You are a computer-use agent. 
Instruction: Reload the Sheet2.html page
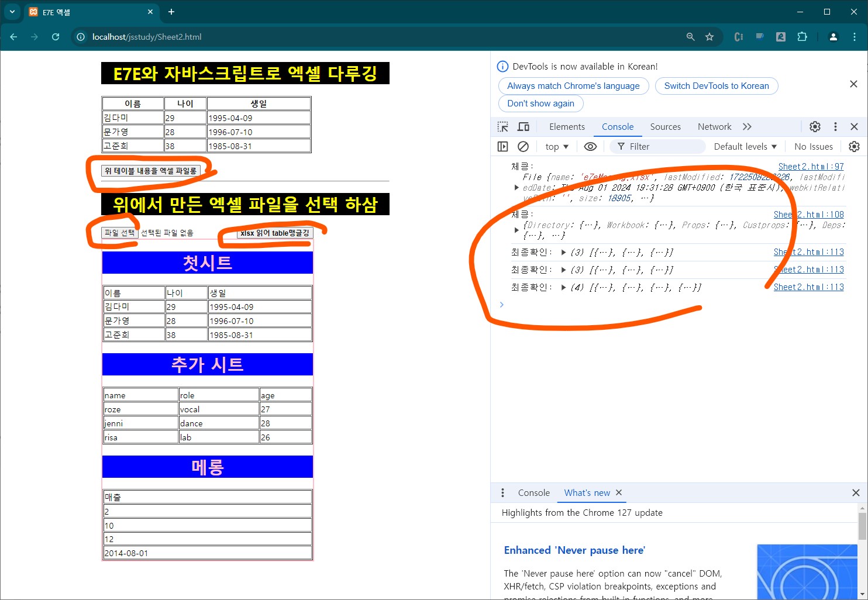(56, 37)
